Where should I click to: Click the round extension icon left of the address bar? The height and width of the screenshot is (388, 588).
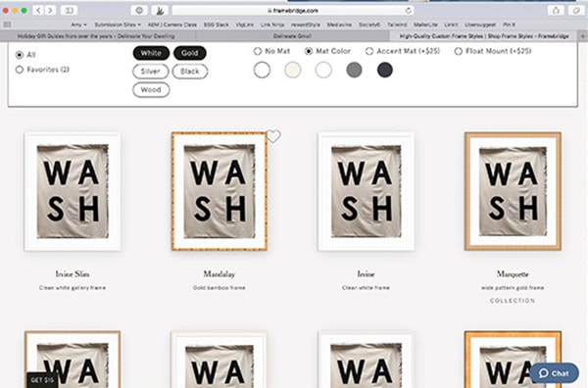[139, 11]
